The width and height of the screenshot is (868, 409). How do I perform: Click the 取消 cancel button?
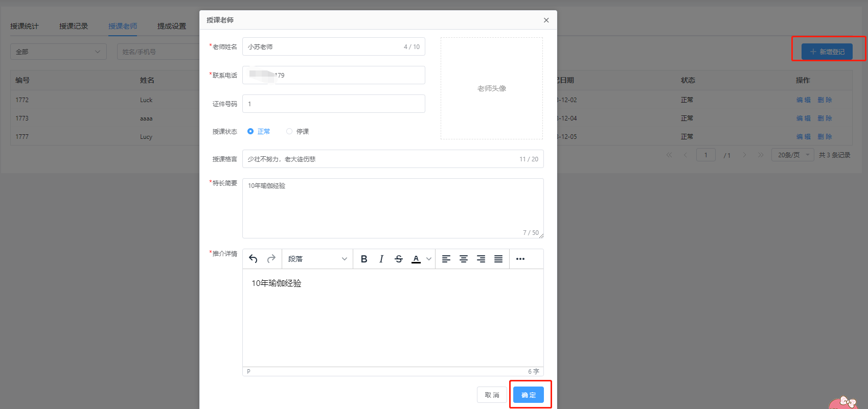pyautogui.click(x=492, y=395)
